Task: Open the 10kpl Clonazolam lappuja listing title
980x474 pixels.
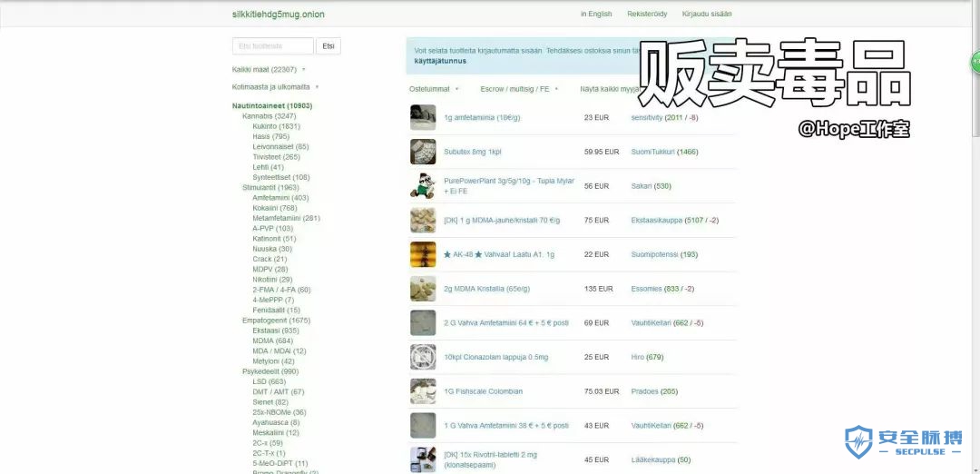Action: coord(495,357)
